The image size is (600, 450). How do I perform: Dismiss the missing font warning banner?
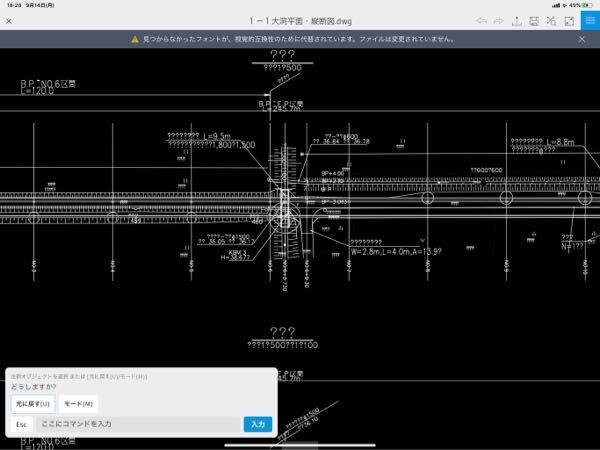[x=583, y=39]
